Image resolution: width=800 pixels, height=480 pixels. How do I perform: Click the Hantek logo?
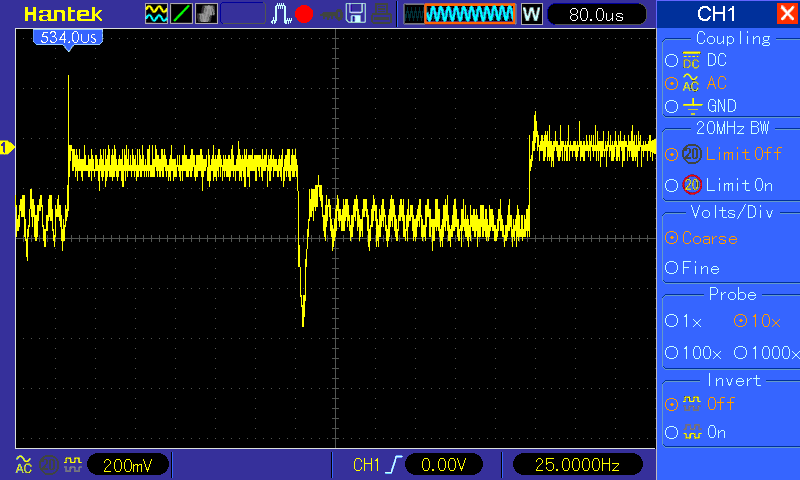(x=63, y=14)
